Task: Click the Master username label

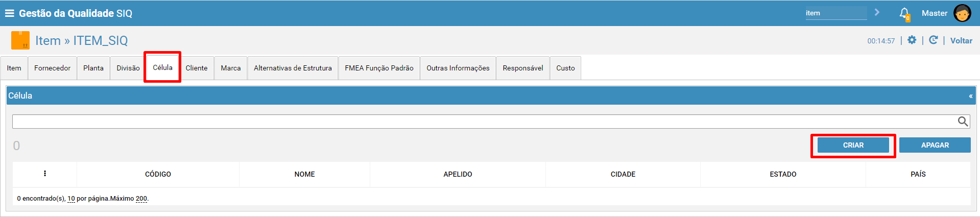Action: [x=935, y=13]
